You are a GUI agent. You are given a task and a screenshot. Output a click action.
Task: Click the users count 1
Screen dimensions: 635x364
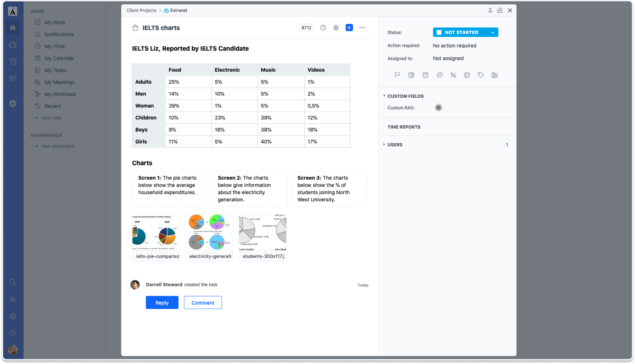click(507, 145)
